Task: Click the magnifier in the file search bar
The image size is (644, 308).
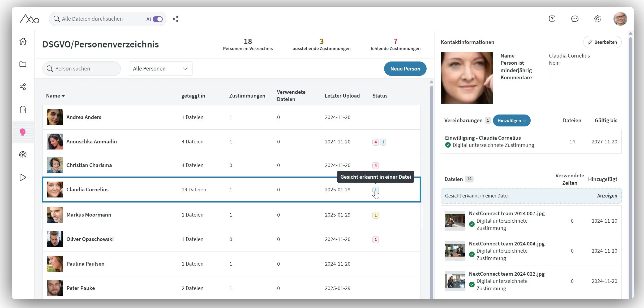Action: coord(57,19)
